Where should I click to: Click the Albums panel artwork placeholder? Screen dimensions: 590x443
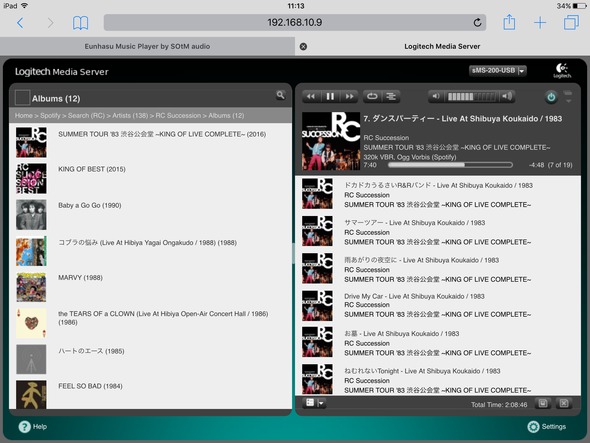(x=22, y=98)
